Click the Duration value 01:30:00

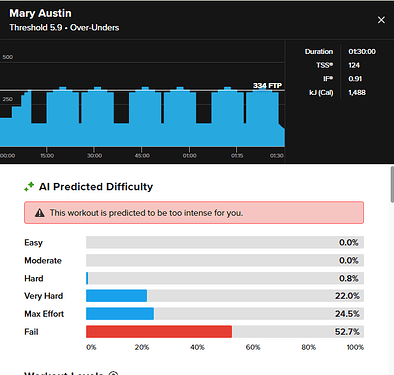362,52
